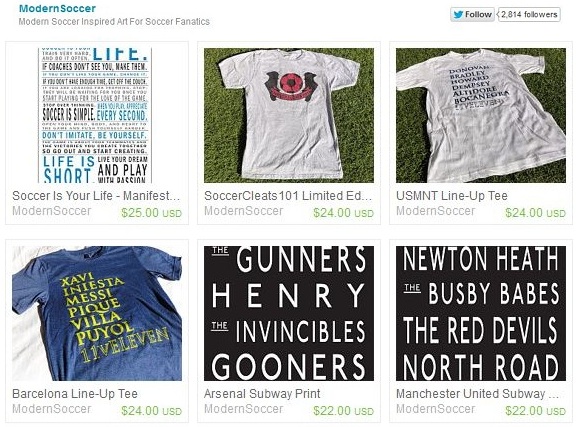577x427 pixels.
Task: Click the 'USMNT Line-Up Tee' title
Action: (x=452, y=196)
